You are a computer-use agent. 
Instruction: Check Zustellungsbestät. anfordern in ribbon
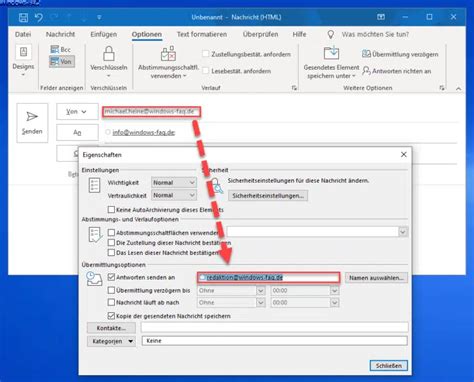(206, 54)
